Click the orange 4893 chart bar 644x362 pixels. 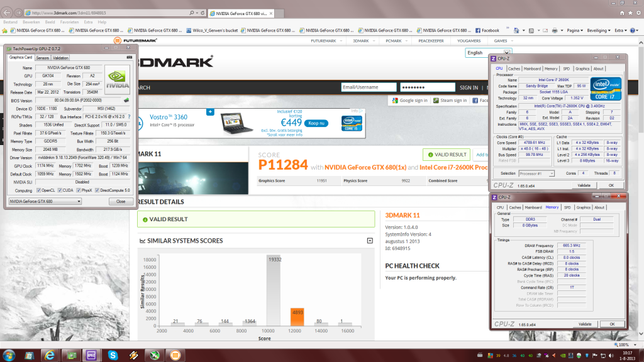point(297,317)
